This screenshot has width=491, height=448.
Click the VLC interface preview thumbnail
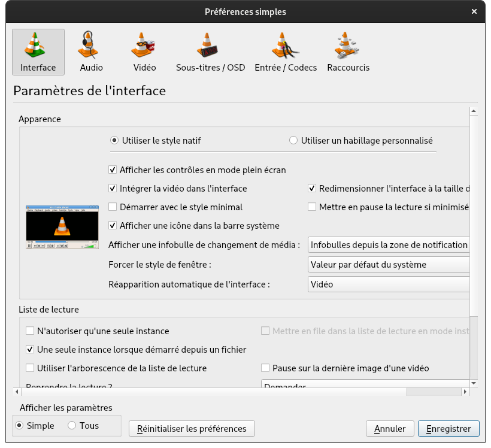[62, 228]
